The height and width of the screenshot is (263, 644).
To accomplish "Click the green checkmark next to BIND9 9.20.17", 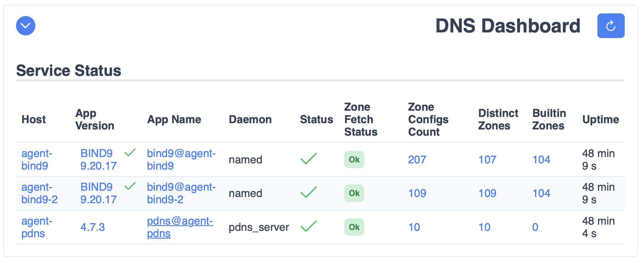I will pyautogui.click(x=130, y=153).
